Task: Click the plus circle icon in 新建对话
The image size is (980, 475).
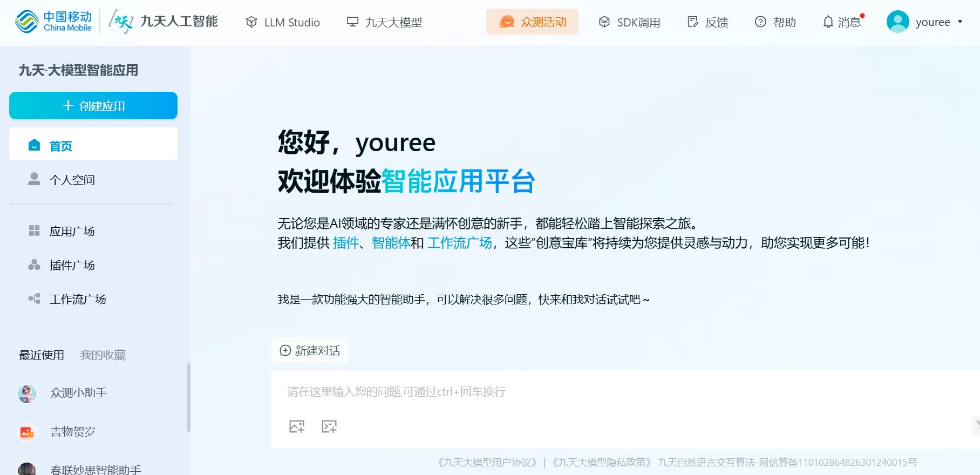Action: tap(285, 350)
